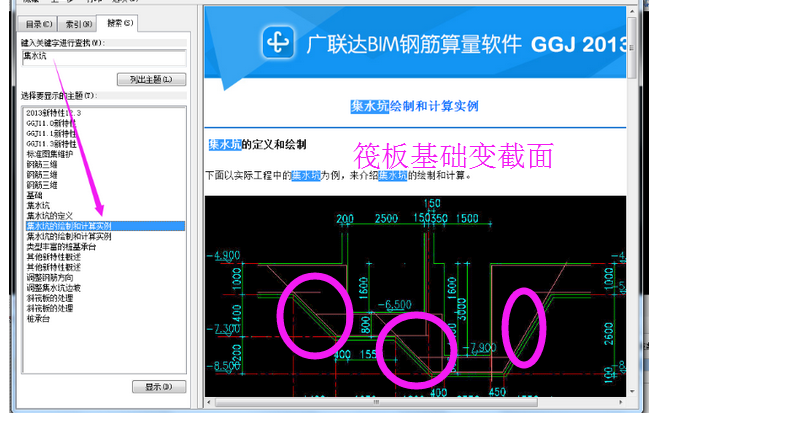Click the 显示(D) button

(159, 386)
